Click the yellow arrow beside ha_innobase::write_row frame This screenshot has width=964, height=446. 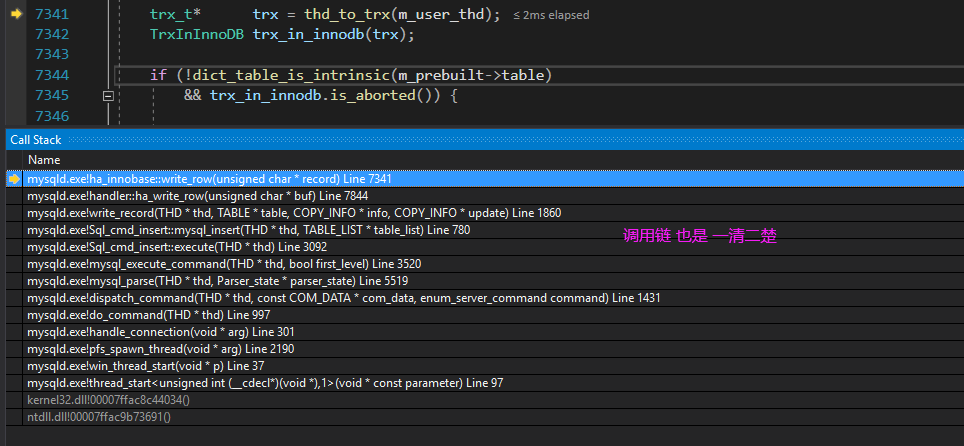tap(14, 179)
